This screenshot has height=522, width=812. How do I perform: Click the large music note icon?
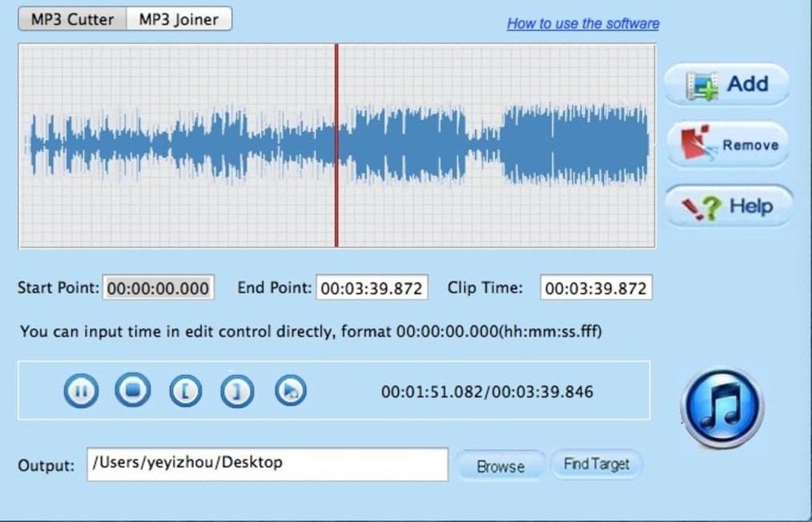pos(721,407)
